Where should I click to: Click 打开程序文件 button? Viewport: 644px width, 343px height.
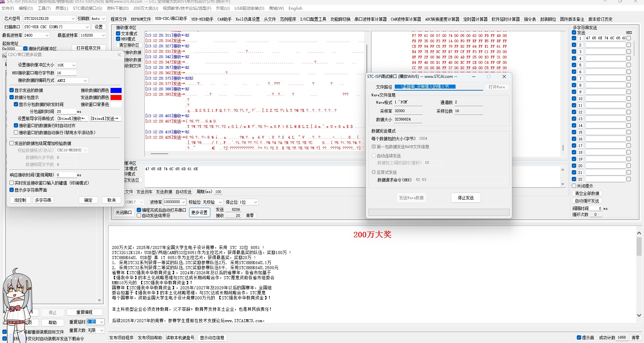coord(88,48)
